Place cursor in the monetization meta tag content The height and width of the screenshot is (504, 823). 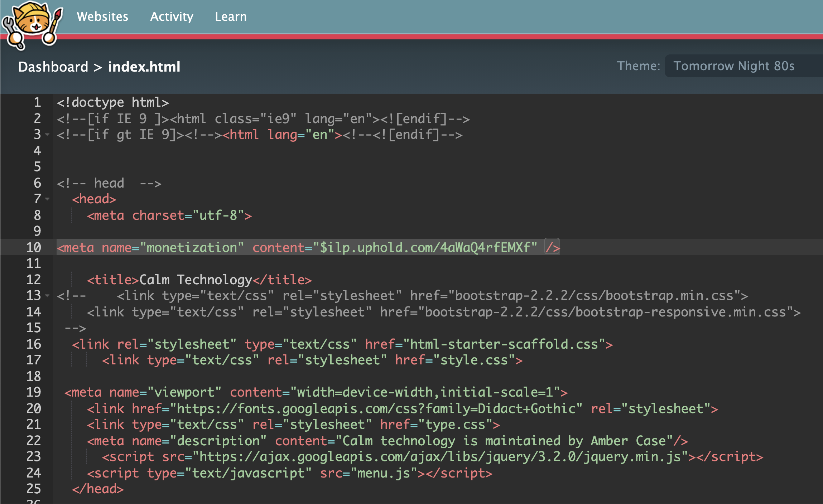[425, 247]
